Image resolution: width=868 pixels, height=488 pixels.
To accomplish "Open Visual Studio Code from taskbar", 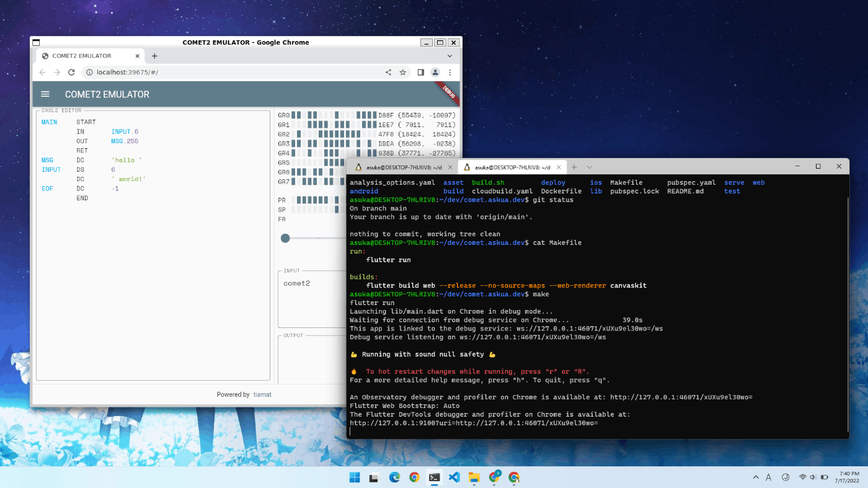I will (454, 477).
